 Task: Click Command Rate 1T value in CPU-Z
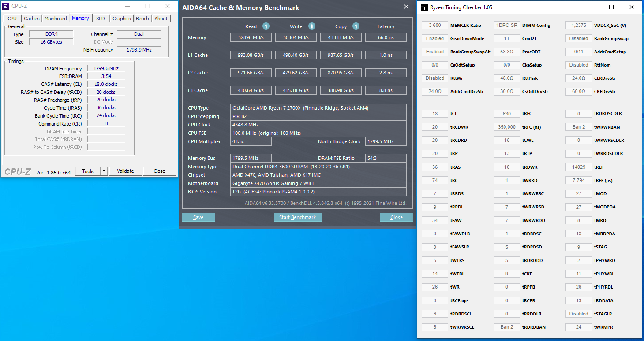pos(106,123)
